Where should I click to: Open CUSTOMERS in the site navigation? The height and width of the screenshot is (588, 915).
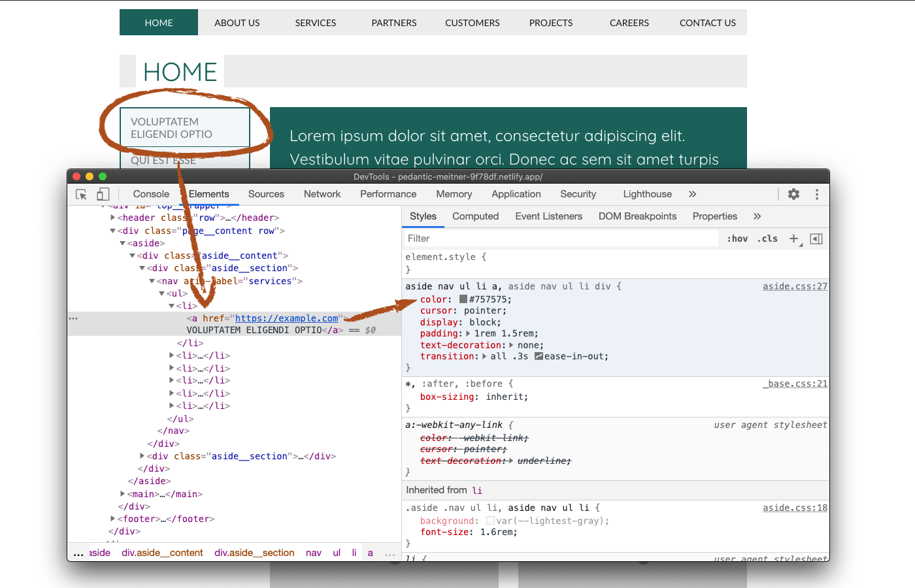tap(473, 22)
